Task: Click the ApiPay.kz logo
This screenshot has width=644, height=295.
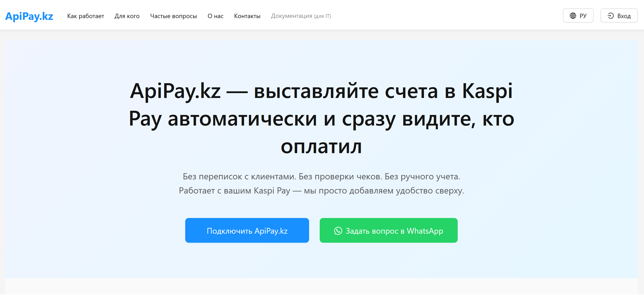Action: tap(29, 16)
